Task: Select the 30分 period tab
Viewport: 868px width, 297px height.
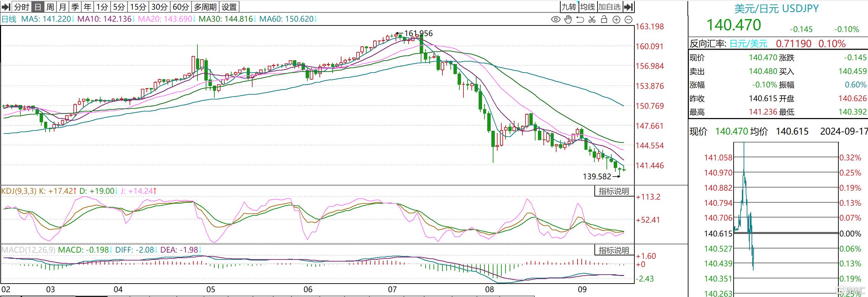Action: [x=160, y=7]
